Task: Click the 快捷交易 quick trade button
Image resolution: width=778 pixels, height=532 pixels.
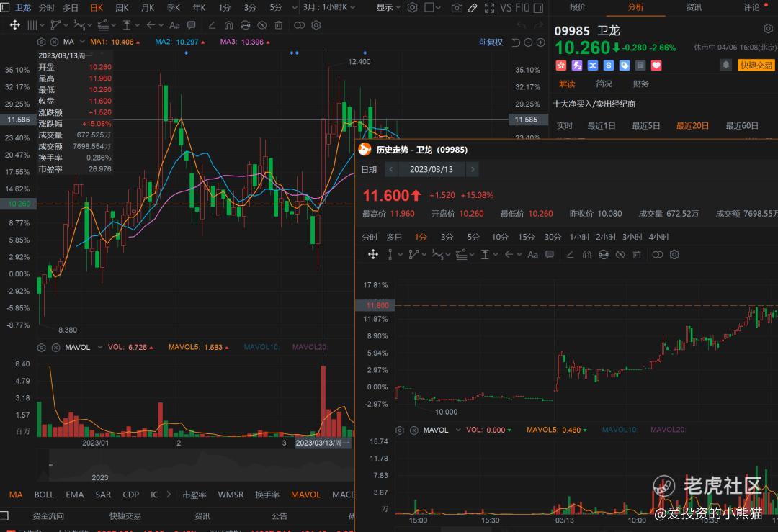Action: click(756, 65)
